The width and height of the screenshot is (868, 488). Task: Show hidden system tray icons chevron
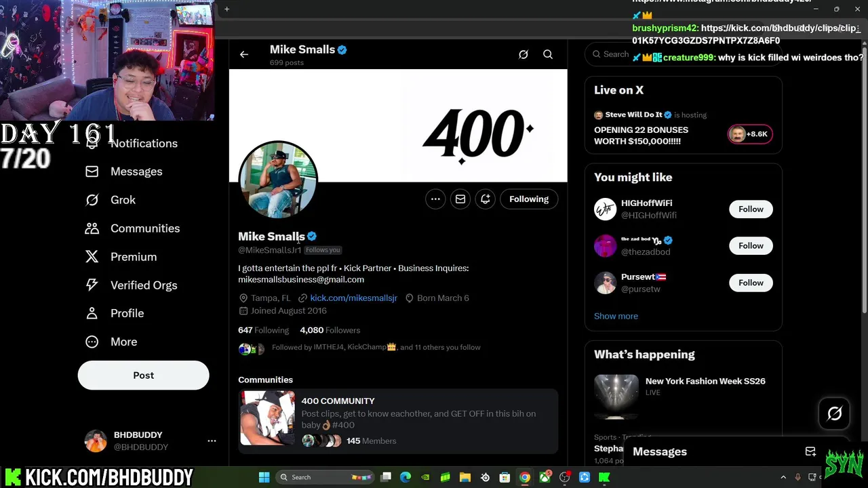pyautogui.click(x=783, y=477)
